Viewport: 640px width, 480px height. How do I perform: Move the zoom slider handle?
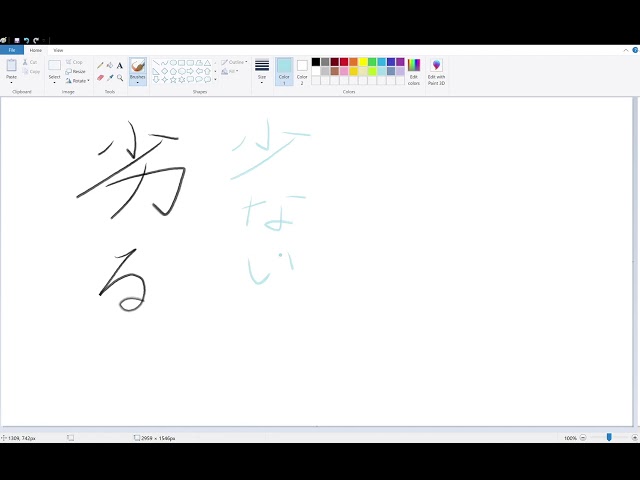coord(609,437)
